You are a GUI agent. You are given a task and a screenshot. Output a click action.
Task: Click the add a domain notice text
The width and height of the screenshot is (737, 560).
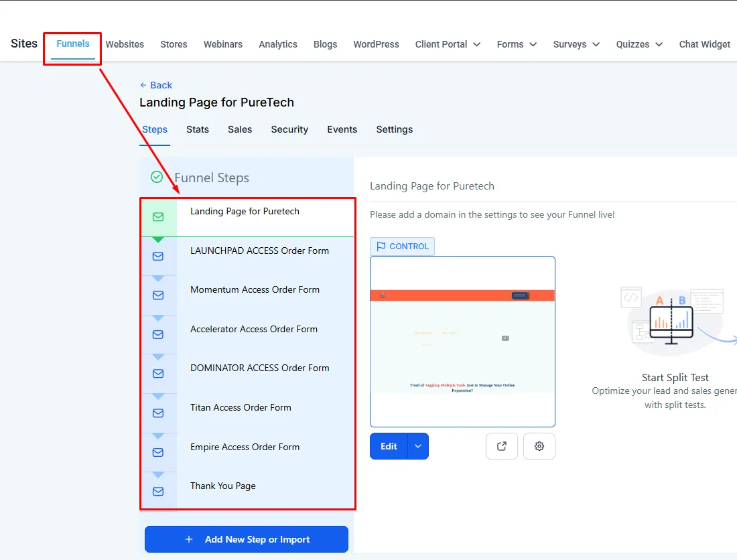pos(492,215)
